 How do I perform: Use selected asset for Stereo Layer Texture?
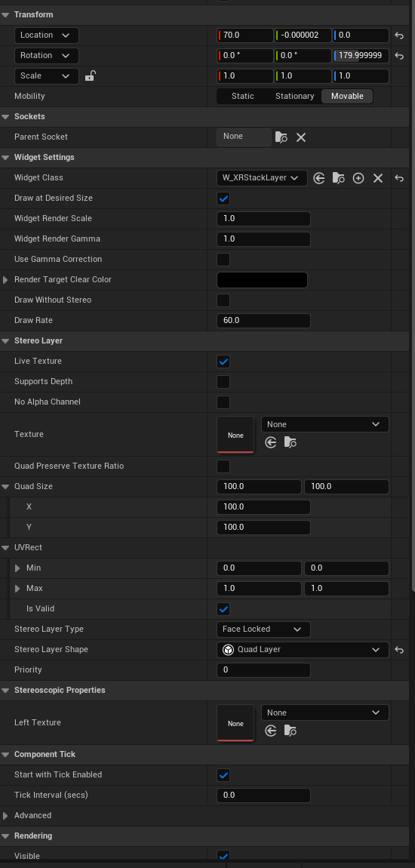(271, 442)
